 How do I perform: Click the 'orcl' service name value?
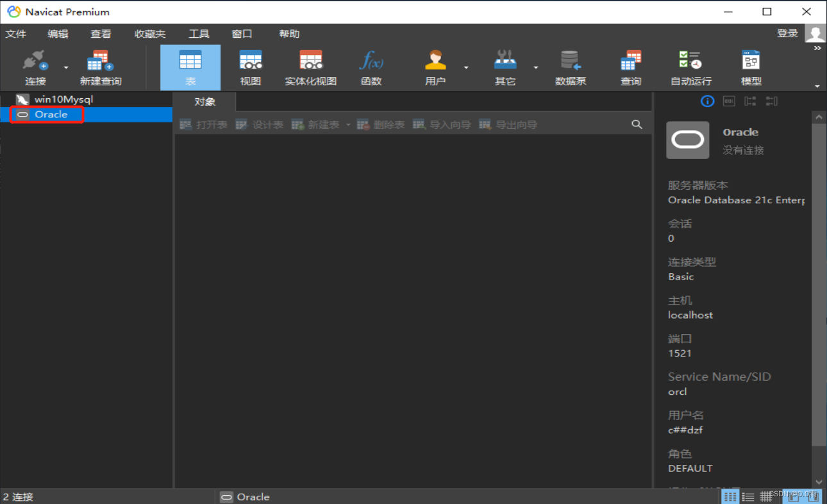click(677, 391)
